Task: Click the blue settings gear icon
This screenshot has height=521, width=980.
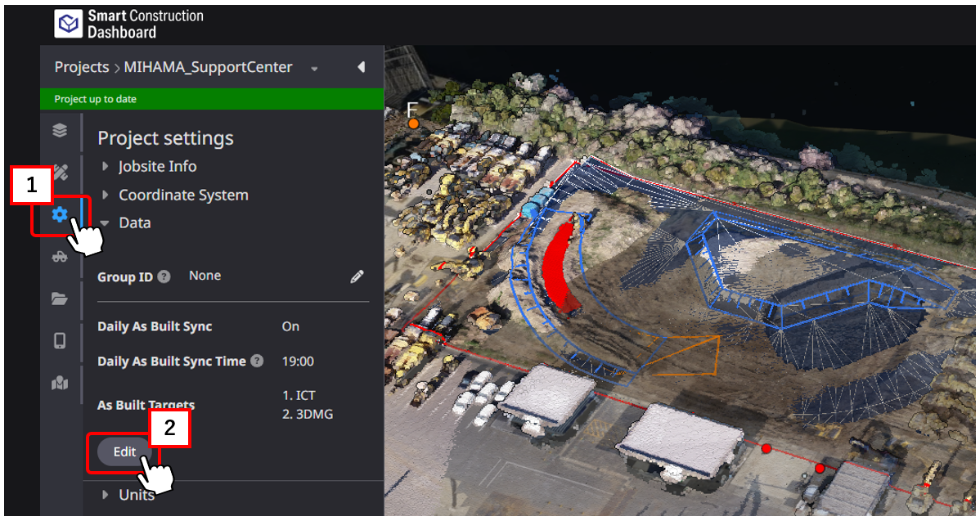Action: [x=60, y=214]
